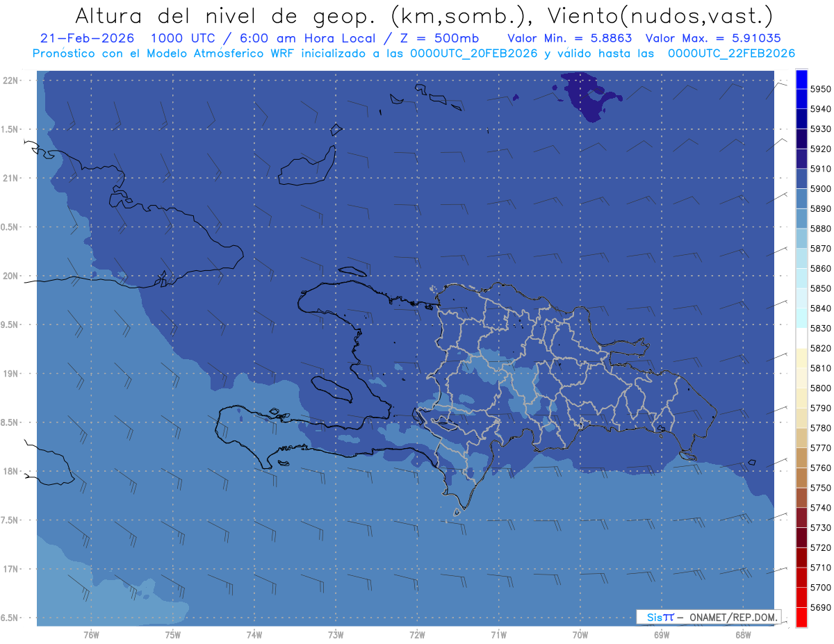Click the legend value '5850'
834x644 pixels.
pos(821,288)
